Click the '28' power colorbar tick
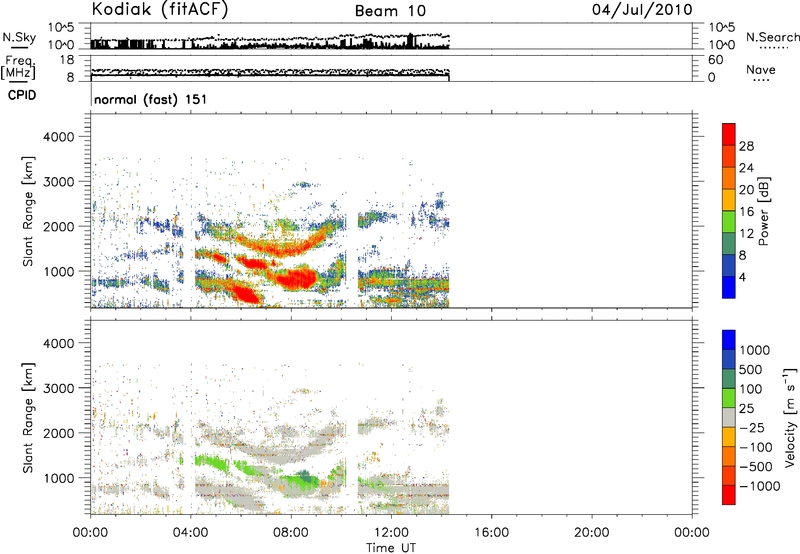This screenshot has width=800, height=554. click(x=746, y=146)
